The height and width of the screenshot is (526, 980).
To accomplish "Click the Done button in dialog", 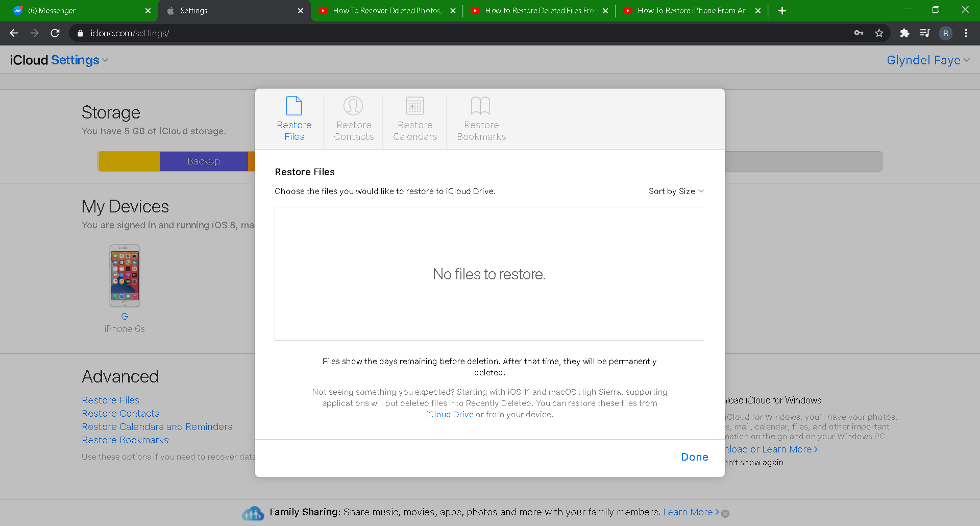I will (x=695, y=457).
